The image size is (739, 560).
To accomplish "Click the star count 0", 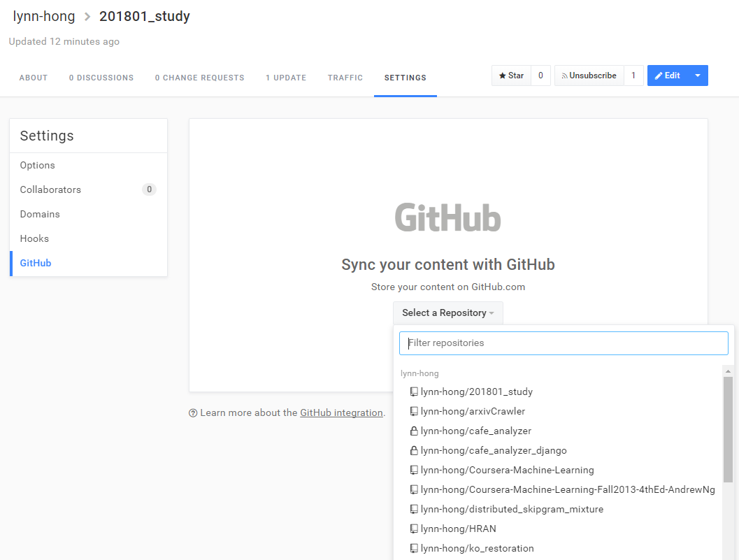I will coord(540,76).
